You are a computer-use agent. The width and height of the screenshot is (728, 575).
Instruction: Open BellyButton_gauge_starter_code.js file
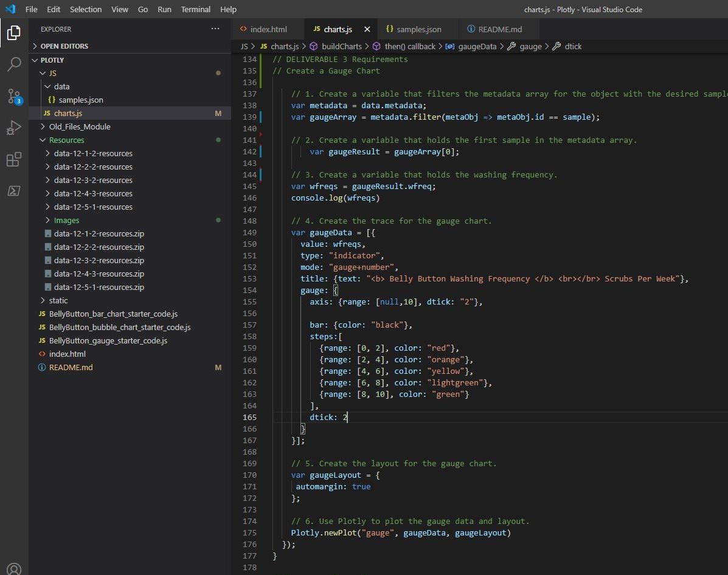(x=108, y=340)
